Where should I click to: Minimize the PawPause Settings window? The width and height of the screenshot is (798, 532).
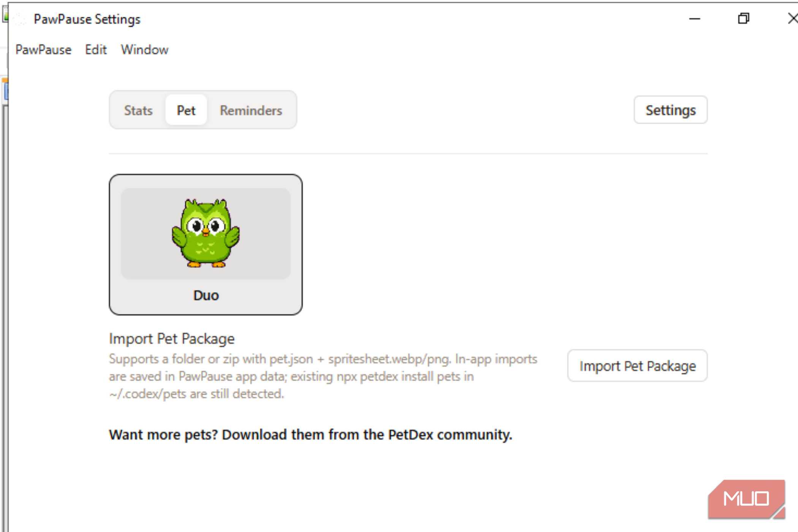click(694, 19)
